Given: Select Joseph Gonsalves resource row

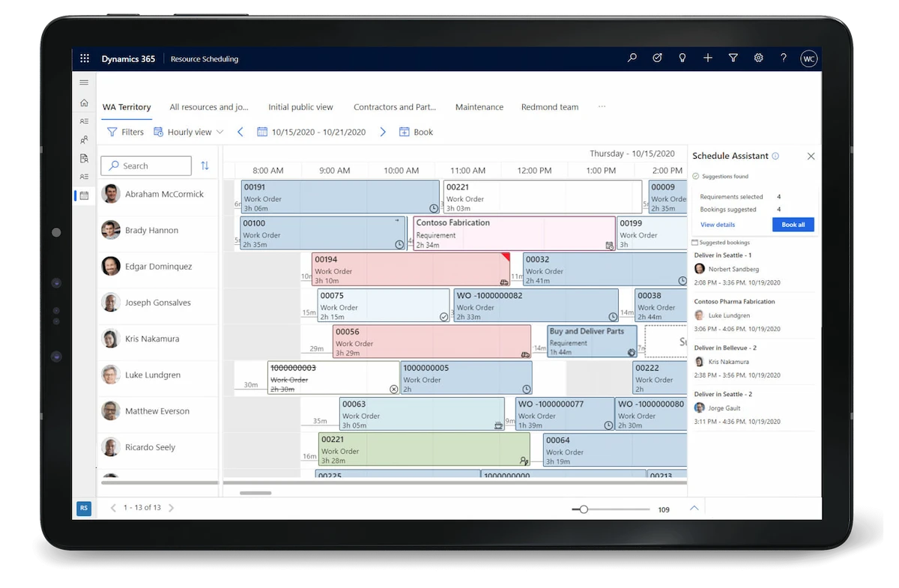Looking at the screenshot, I should [158, 303].
